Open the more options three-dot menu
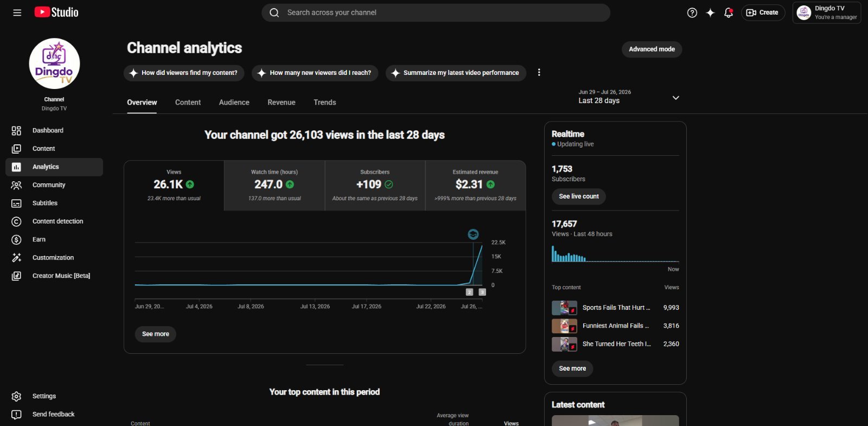 coord(539,73)
